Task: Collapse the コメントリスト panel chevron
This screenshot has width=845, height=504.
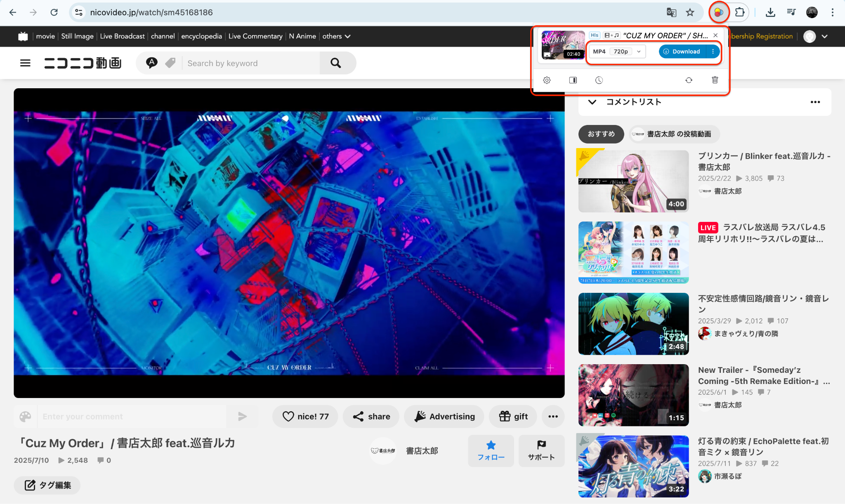Action: point(592,102)
